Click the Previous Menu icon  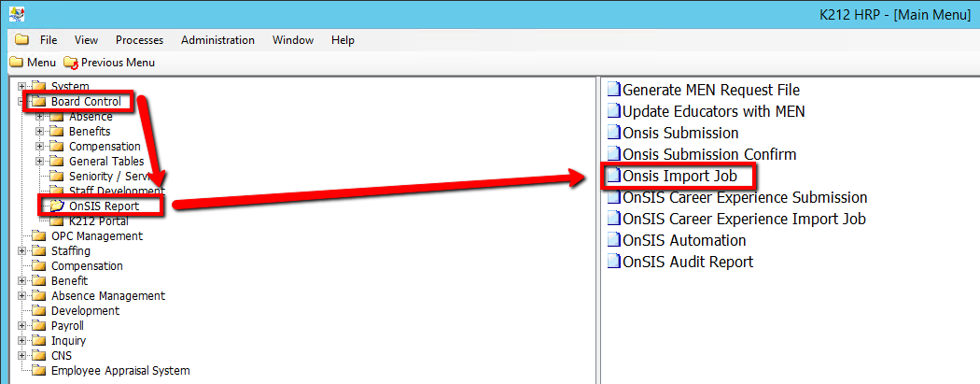point(71,63)
